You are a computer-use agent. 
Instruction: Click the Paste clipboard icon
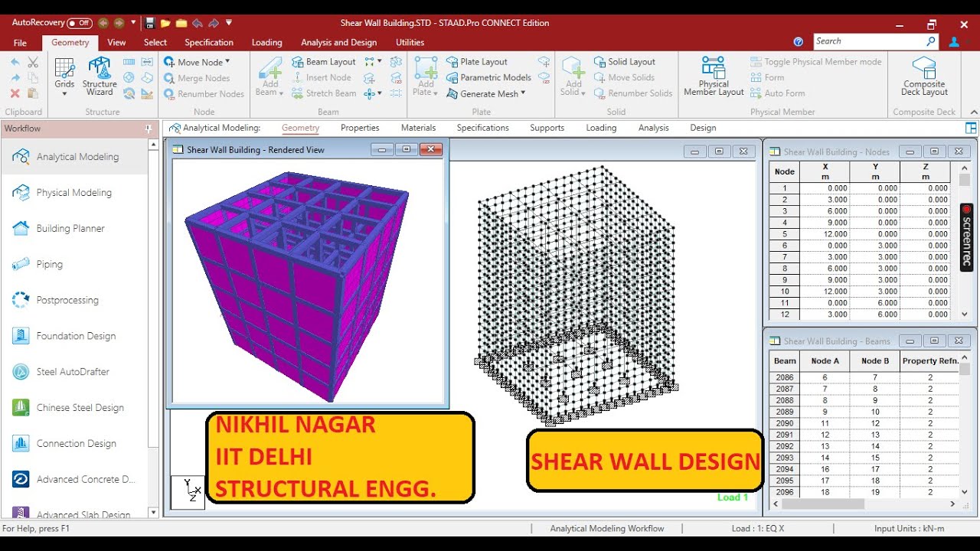[32, 93]
